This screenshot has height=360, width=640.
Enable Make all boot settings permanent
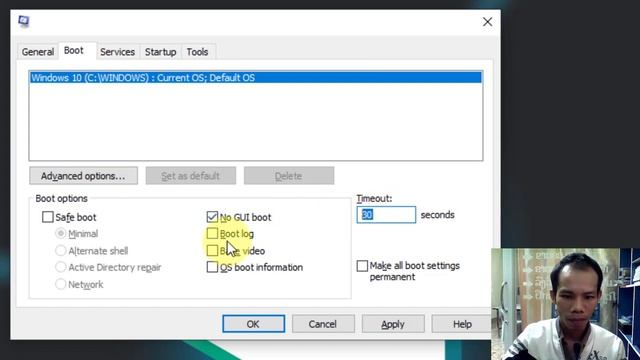(x=362, y=266)
